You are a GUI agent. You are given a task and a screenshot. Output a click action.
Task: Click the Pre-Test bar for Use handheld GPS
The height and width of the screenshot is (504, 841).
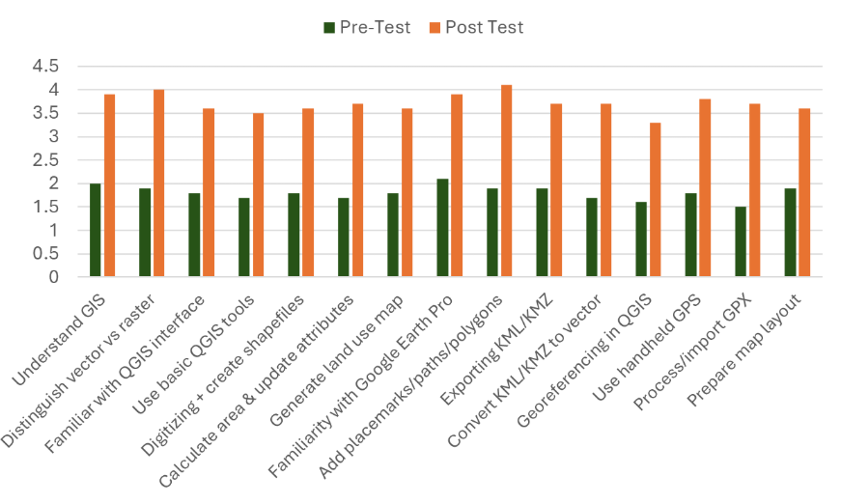click(690, 235)
